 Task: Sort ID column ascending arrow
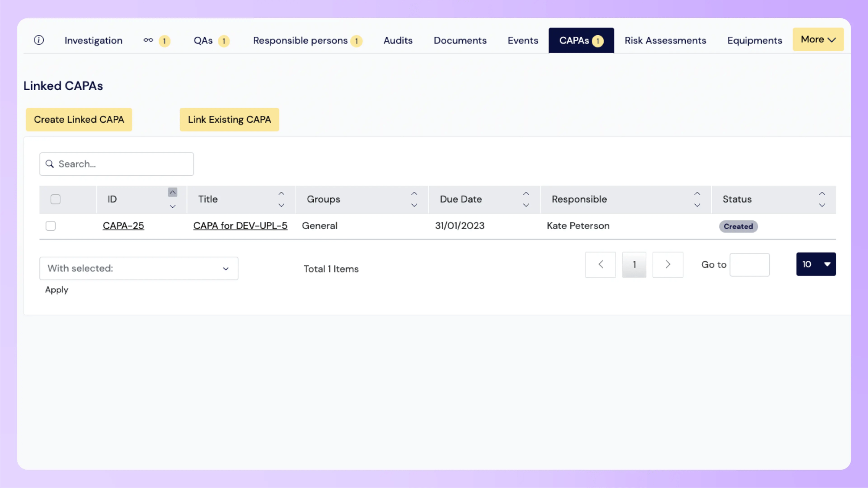(172, 193)
